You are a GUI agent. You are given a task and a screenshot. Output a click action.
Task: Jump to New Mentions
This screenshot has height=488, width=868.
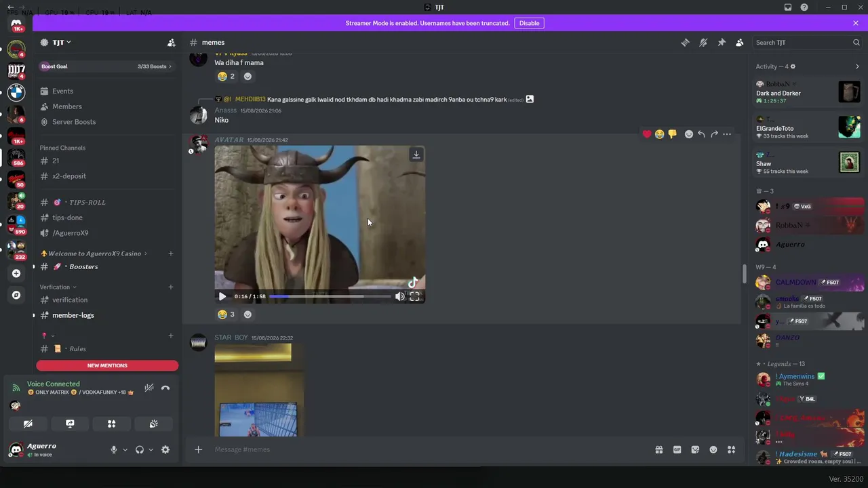[x=107, y=365]
